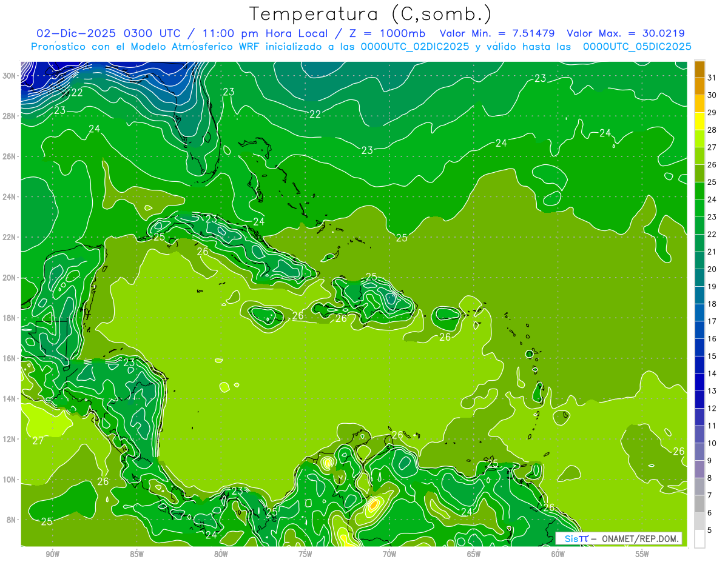Image resolution: width=728 pixels, height=562 pixels.
Task: Select the Valor Max. = 30.0219 readout
Action: tap(626, 33)
